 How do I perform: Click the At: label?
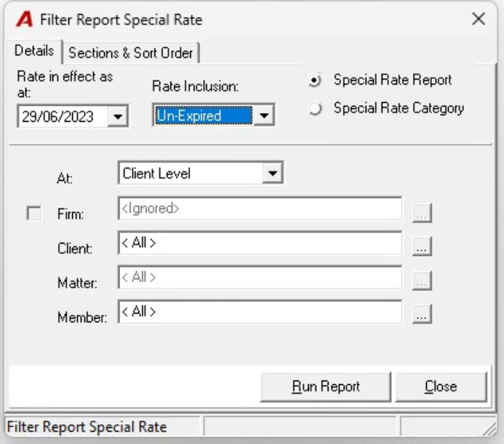pos(65,178)
